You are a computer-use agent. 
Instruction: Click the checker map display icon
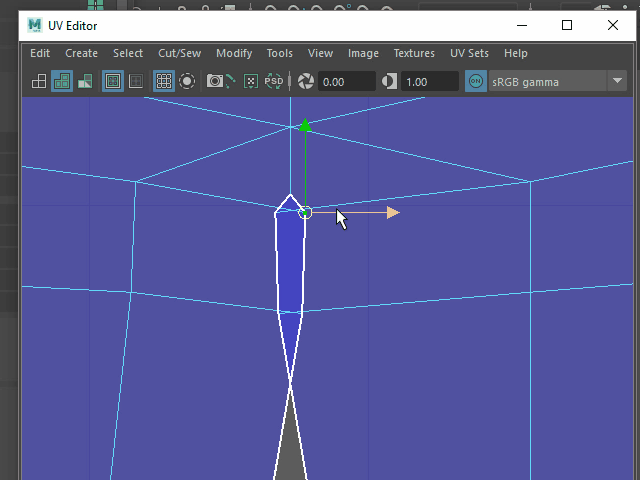point(136,82)
